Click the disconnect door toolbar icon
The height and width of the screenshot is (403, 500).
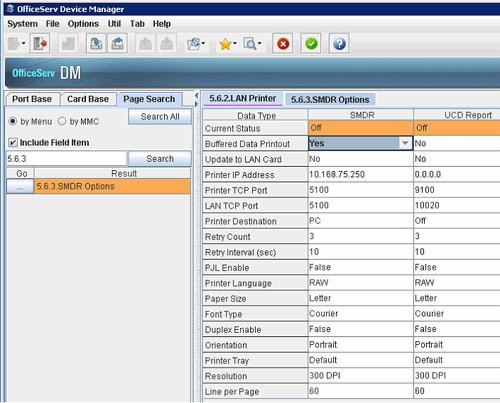click(x=40, y=43)
